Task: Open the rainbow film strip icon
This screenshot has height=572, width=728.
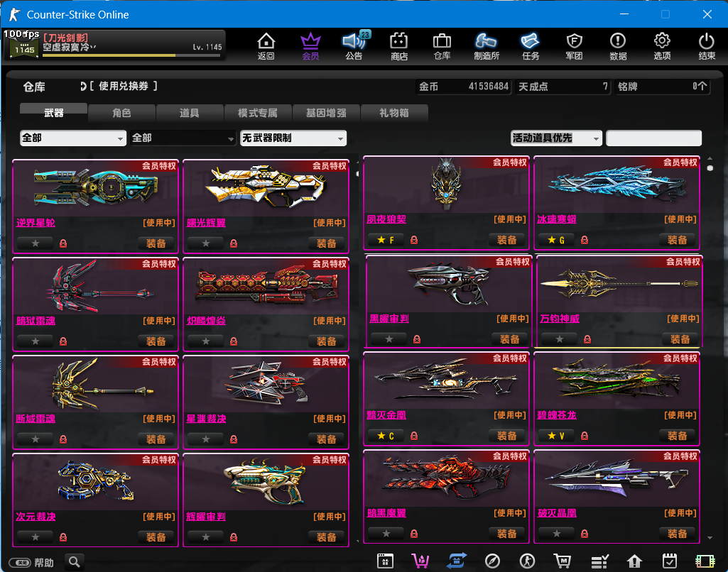Action: [705, 561]
